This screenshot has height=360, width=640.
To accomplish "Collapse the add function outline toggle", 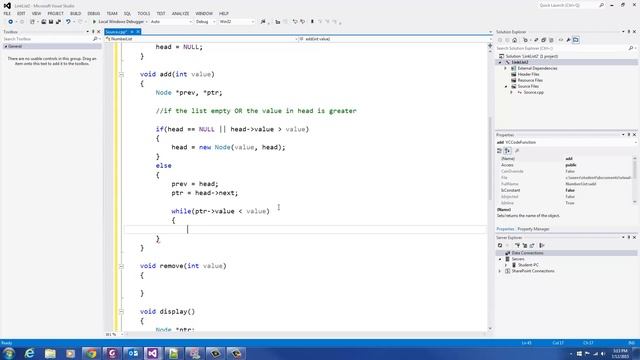I will click(x=121, y=74).
